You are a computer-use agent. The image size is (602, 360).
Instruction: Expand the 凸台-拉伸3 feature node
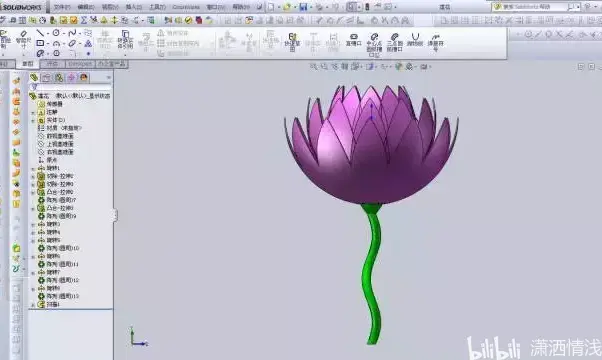(x=33, y=208)
